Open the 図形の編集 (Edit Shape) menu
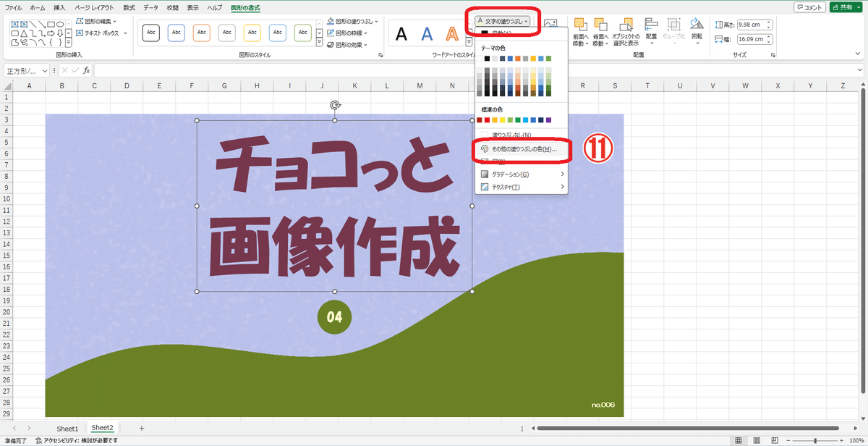 pyautogui.click(x=95, y=22)
